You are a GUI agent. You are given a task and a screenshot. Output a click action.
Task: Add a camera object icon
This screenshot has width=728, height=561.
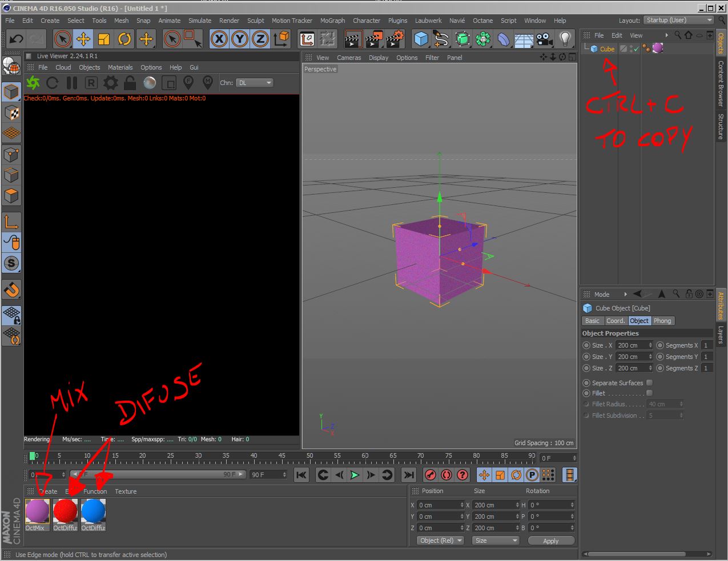(544, 39)
